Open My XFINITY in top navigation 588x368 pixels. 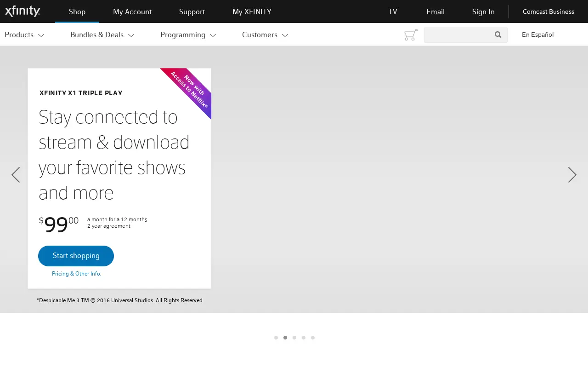252,11
